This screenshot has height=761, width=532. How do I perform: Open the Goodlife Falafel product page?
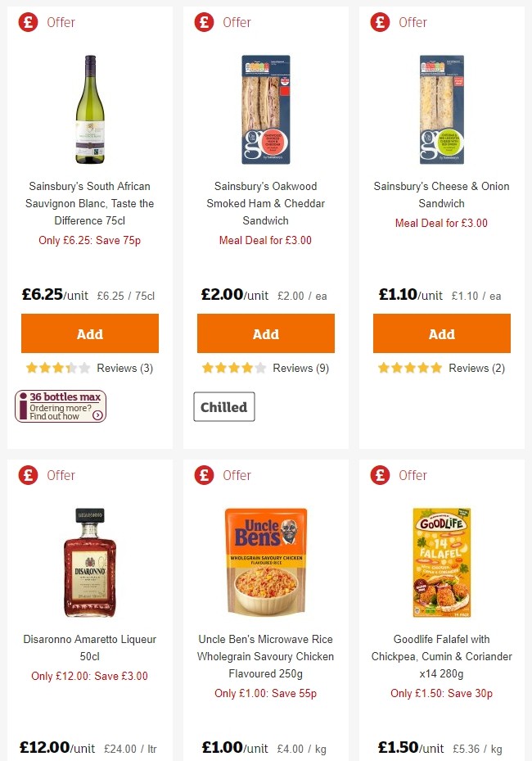(x=441, y=656)
